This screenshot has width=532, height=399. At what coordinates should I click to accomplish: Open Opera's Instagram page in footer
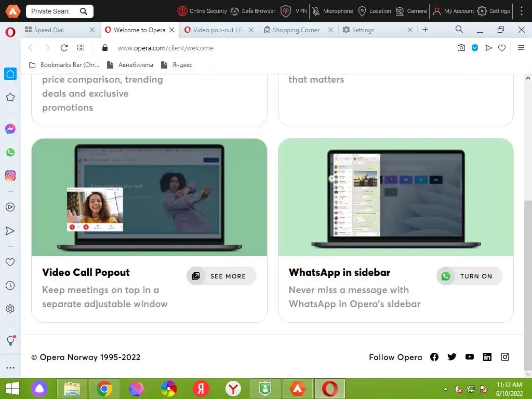coord(505,357)
